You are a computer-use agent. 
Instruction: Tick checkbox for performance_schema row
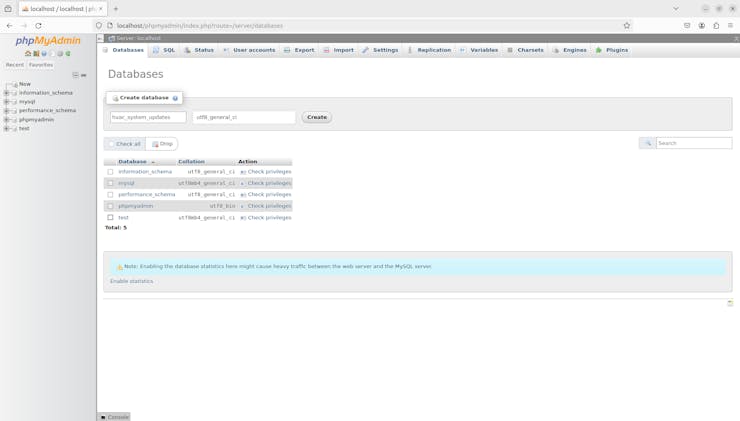[x=110, y=194]
